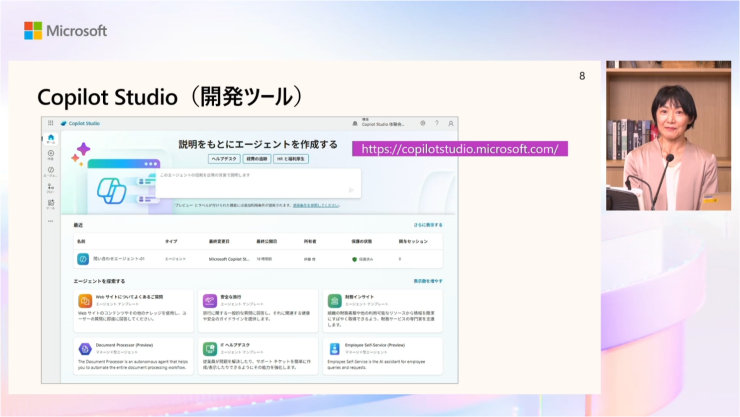Click the Employee Self-Service blue icon
The height and width of the screenshot is (417, 740).
[x=335, y=349]
